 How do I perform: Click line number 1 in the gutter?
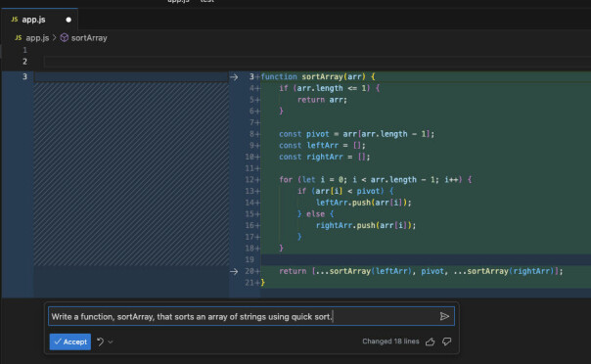[x=24, y=50]
